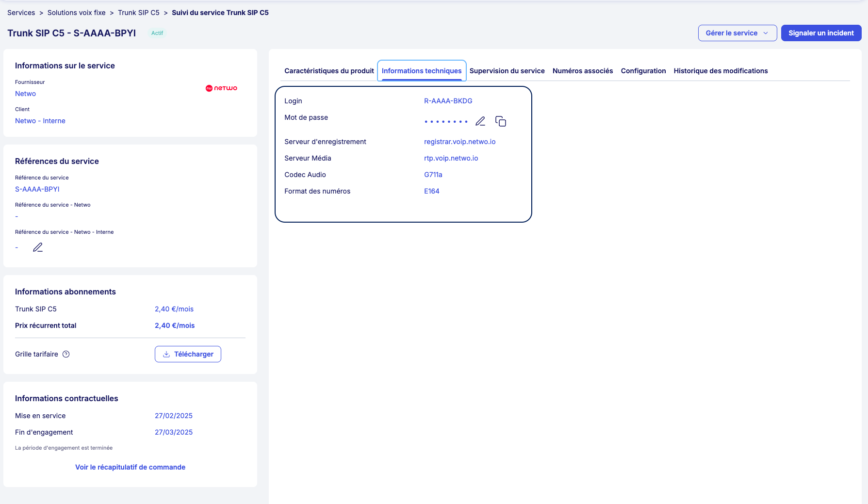Open the Configuration tab
Image resolution: width=868 pixels, height=504 pixels.
point(643,71)
